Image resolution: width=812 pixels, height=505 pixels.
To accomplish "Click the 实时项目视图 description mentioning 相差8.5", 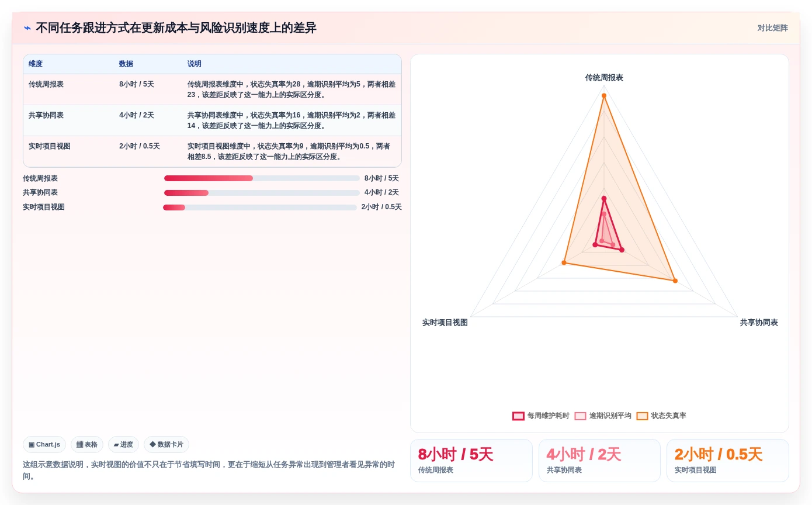I will pyautogui.click(x=289, y=151).
